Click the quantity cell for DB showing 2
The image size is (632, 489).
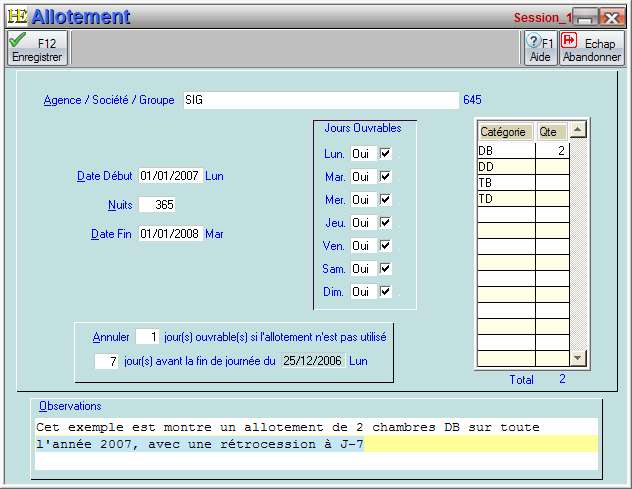[553, 151]
